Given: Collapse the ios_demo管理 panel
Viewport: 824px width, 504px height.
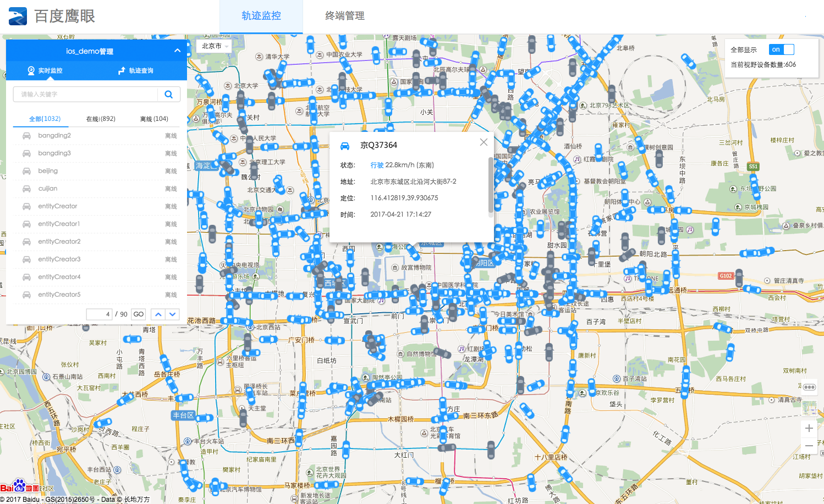Looking at the screenshot, I should coord(177,51).
